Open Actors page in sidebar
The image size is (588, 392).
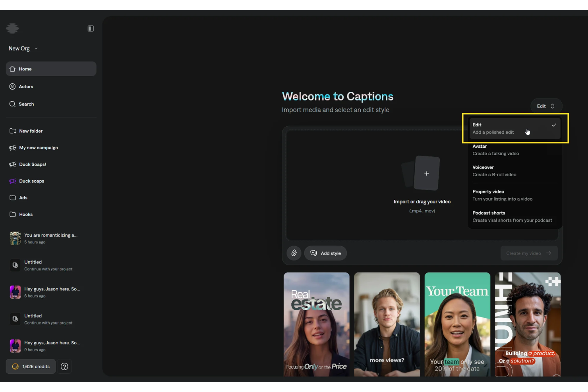click(x=51, y=87)
